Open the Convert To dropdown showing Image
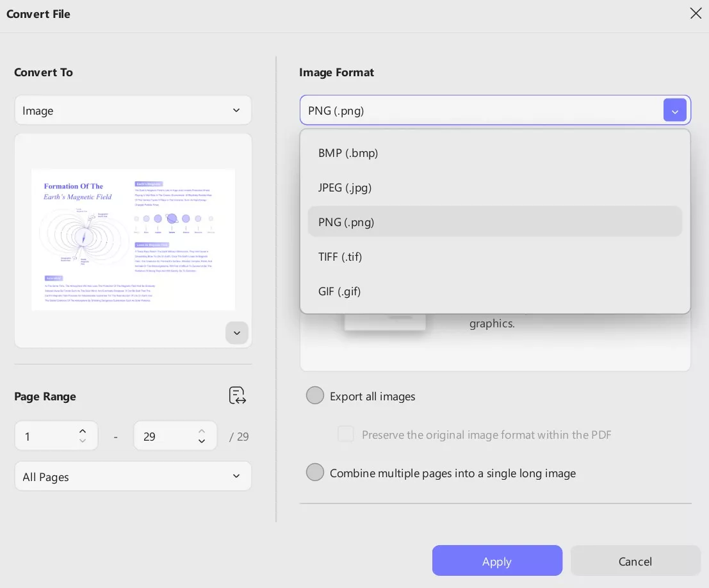Image resolution: width=709 pixels, height=588 pixels. (133, 110)
